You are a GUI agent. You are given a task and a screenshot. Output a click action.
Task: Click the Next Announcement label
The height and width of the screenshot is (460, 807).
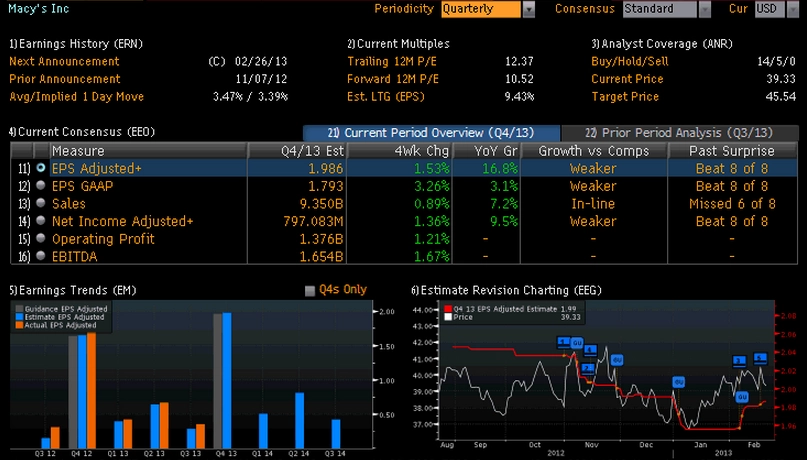pos(64,61)
